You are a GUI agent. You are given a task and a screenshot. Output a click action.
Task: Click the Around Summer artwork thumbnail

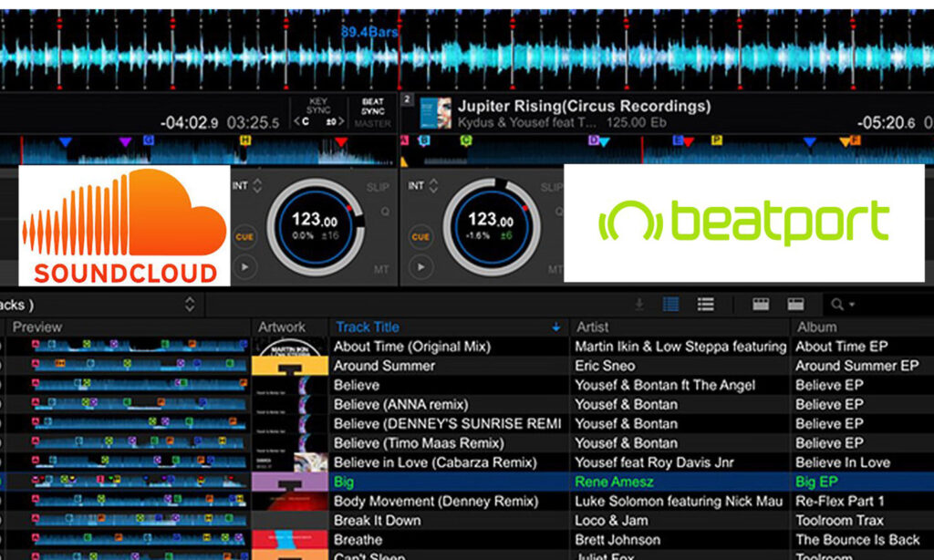(x=290, y=366)
